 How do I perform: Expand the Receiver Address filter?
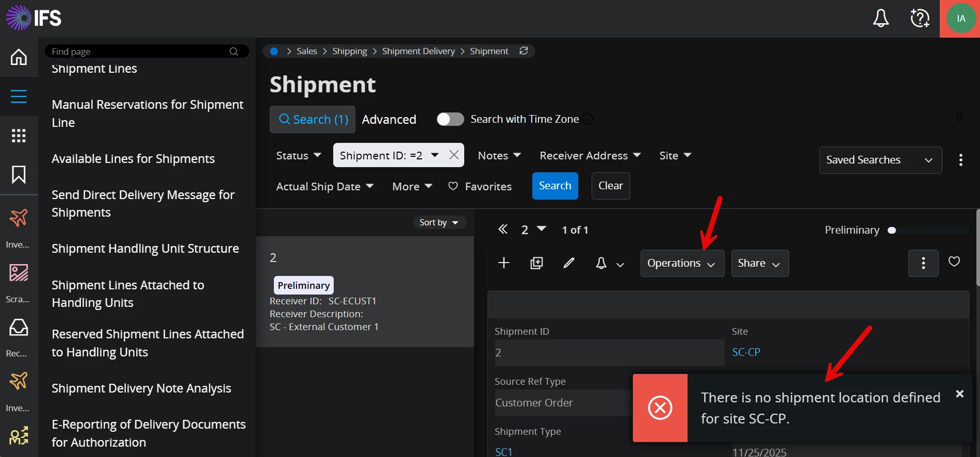[590, 155]
